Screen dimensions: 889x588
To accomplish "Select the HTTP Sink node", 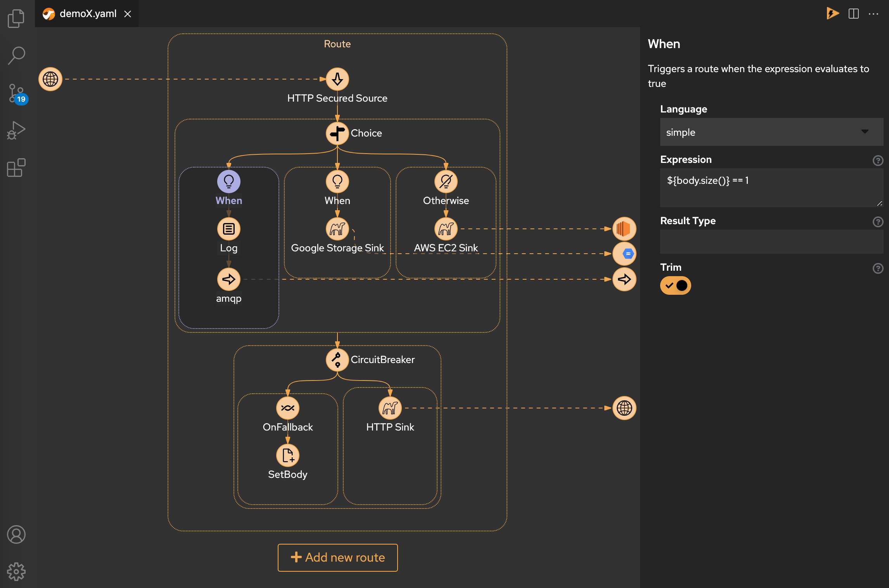I will point(390,408).
